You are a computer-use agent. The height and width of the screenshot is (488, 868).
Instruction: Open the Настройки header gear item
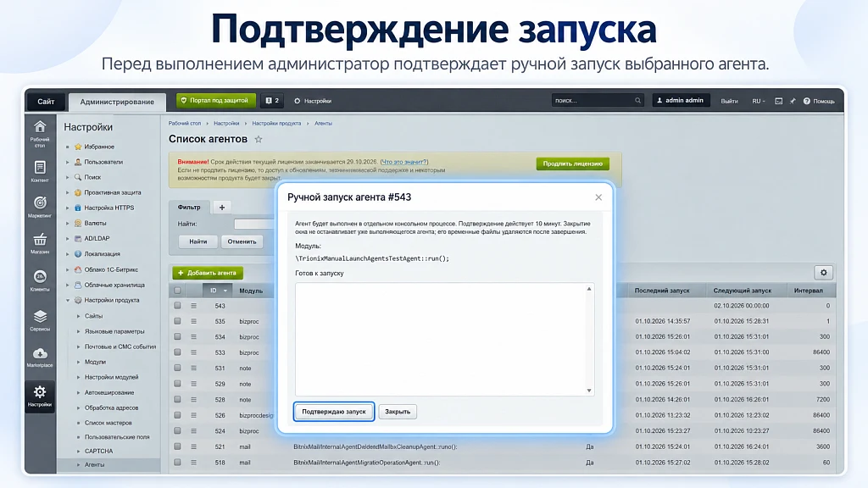pos(313,101)
